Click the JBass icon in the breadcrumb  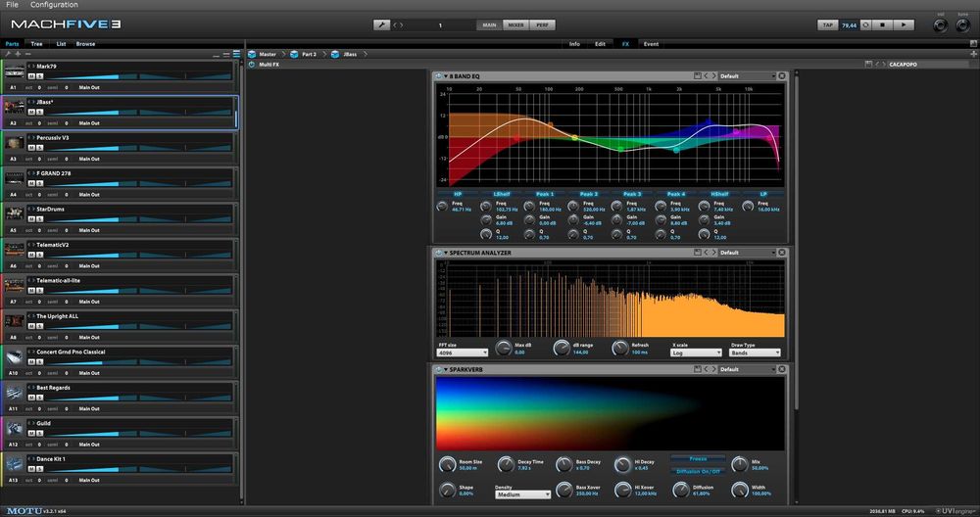[335, 54]
